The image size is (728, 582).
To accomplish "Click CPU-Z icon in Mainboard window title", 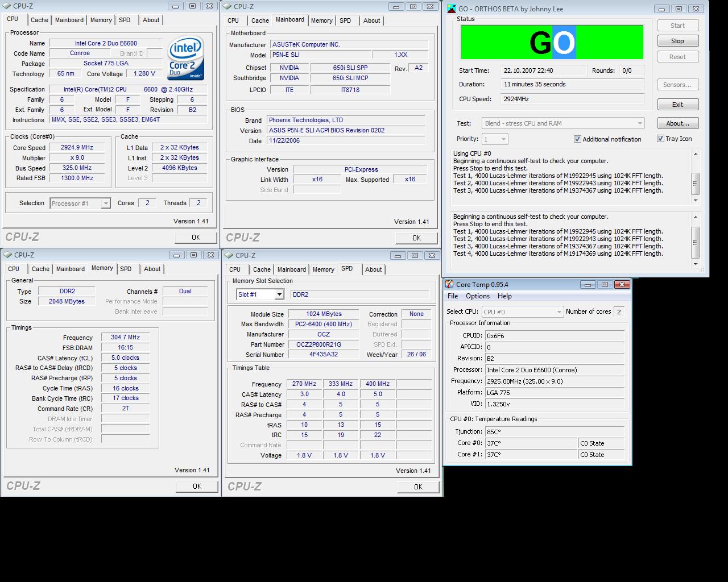I will [227, 7].
